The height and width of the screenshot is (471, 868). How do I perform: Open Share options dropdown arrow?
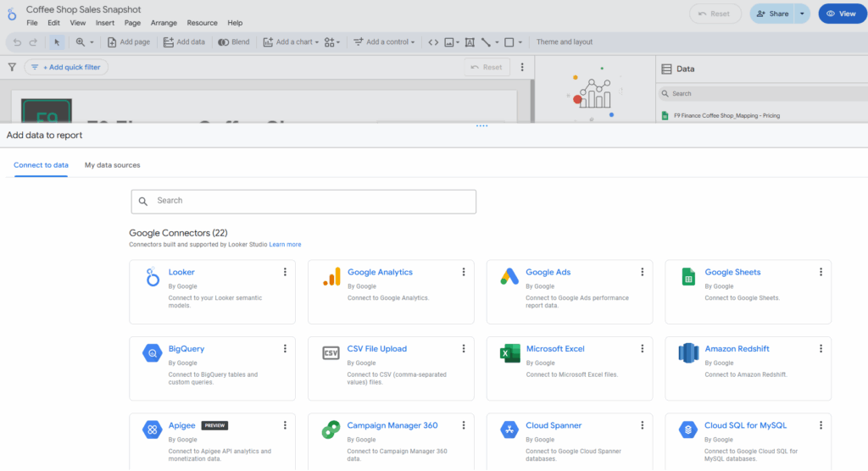(x=802, y=14)
